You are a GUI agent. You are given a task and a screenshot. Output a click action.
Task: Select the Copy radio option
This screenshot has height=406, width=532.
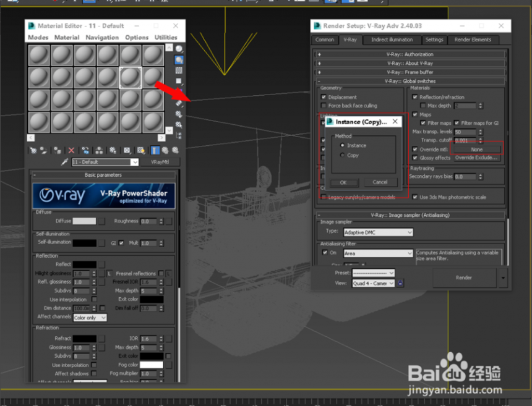342,155
